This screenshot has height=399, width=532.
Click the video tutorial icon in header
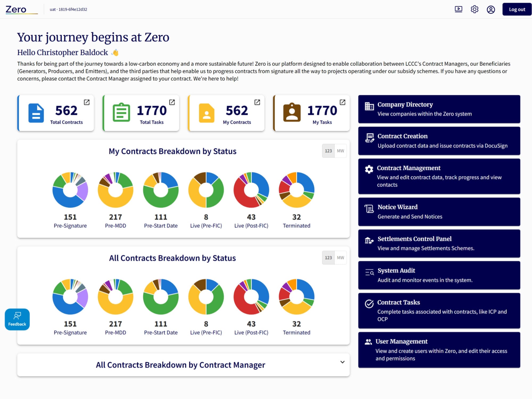(x=458, y=10)
